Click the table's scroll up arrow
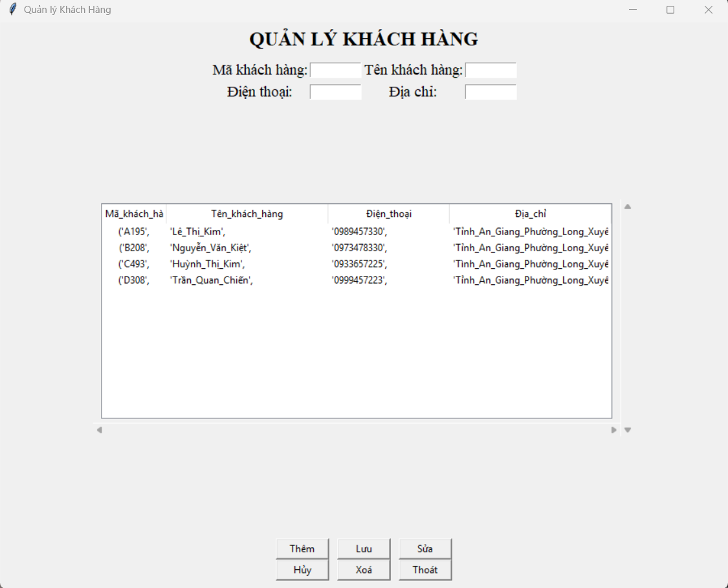This screenshot has height=588, width=728. 628,207
